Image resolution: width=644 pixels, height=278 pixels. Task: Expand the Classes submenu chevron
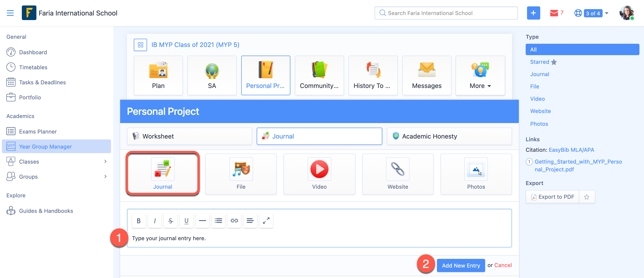pyautogui.click(x=106, y=161)
